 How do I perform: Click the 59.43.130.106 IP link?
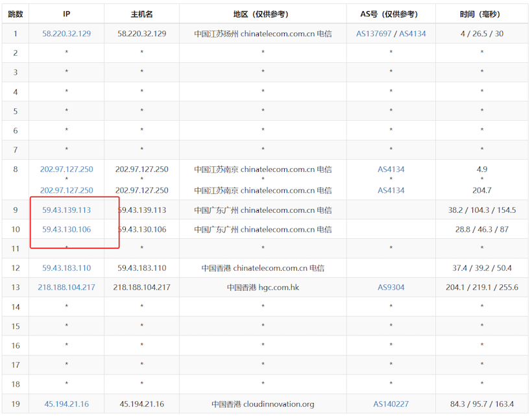click(x=66, y=229)
